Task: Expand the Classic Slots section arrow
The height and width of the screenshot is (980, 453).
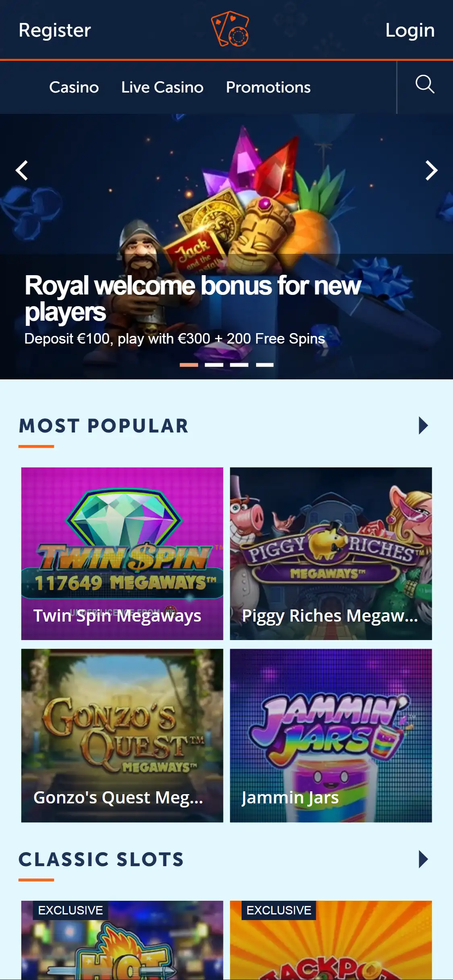Action: [423, 859]
